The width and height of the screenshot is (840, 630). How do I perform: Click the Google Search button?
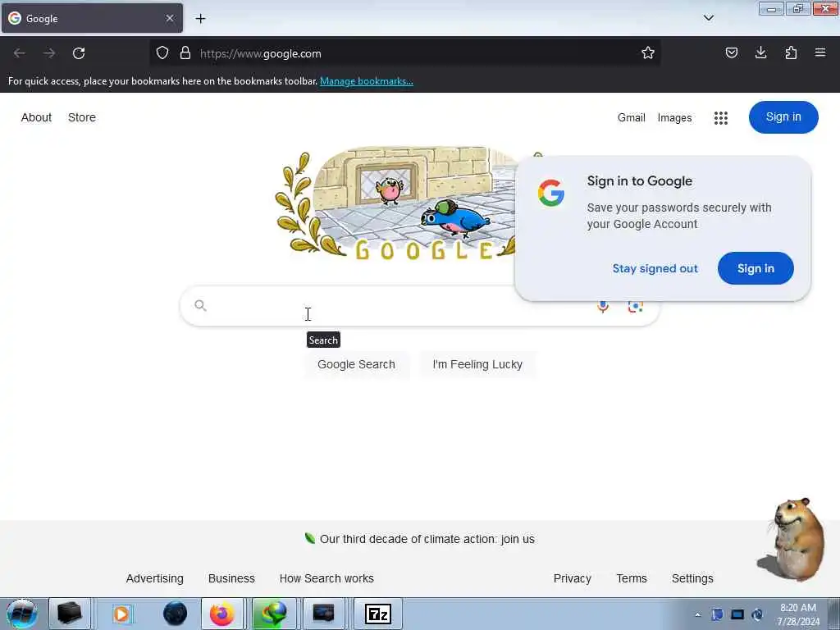[356, 364]
